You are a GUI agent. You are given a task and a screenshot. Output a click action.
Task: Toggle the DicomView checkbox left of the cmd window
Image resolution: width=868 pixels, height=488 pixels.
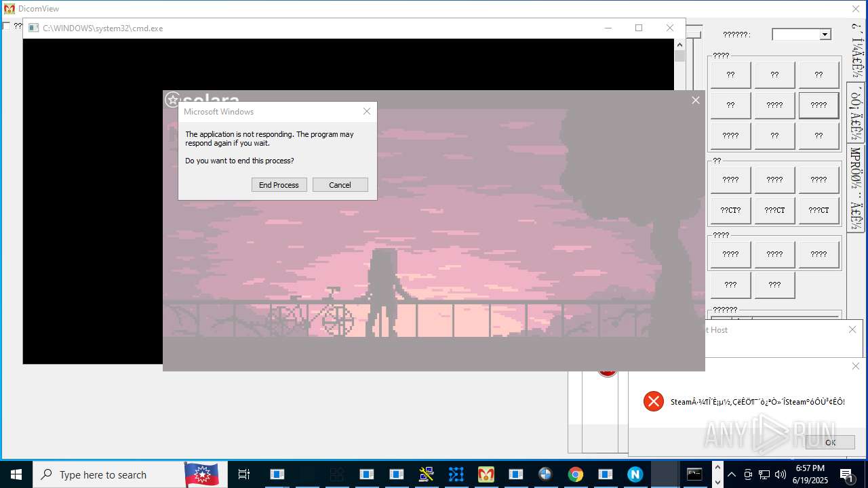pyautogui.click(x=6, y=26)
